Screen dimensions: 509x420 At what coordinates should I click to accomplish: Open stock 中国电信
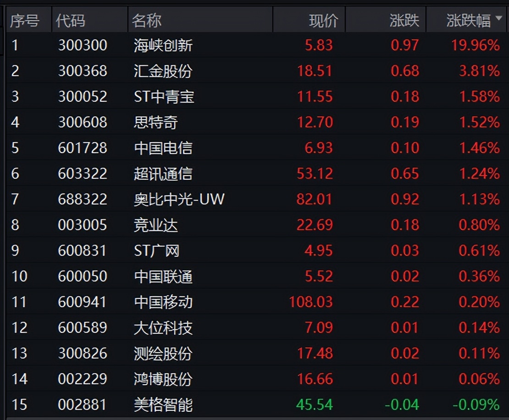tap(163, 148)
